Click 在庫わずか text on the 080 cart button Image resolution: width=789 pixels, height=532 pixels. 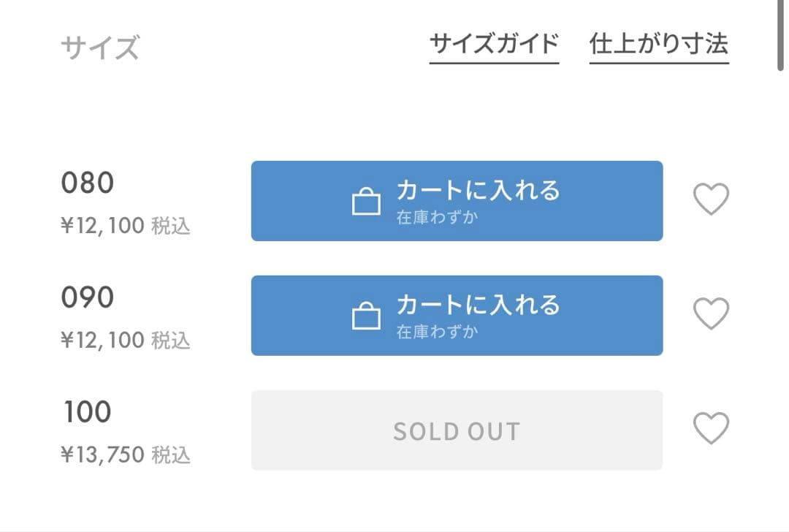coord(437,218)
